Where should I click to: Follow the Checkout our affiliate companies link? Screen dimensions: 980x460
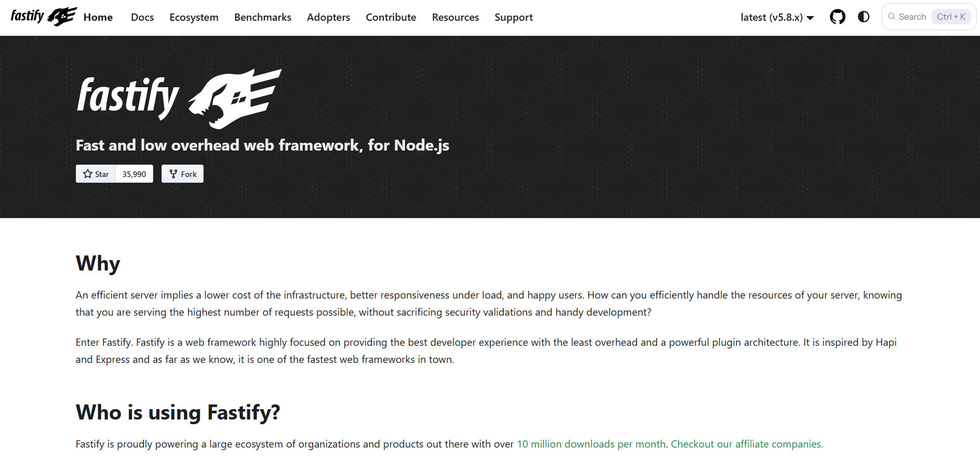pyautogui.click(x=746, y=444)
